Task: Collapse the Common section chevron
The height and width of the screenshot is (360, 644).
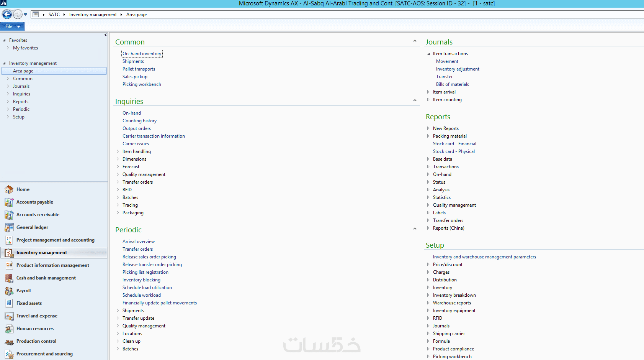Action: coord(415,41)
